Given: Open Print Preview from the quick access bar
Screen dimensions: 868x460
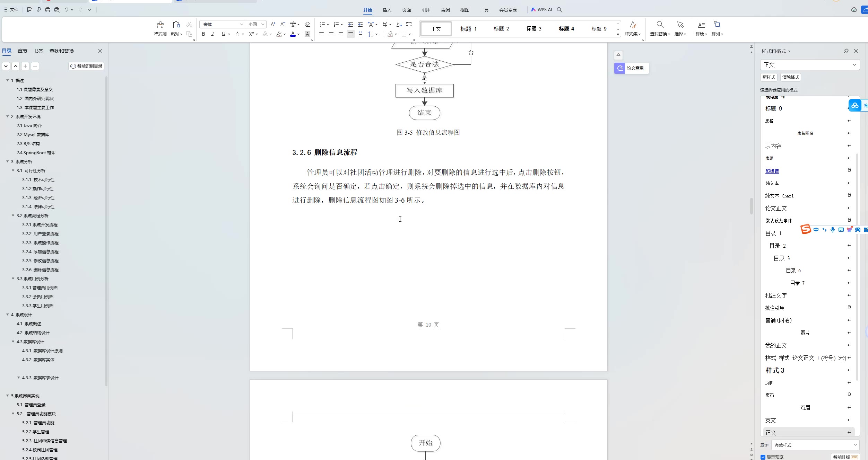Looking at the screenshot, I should (57, 10).
